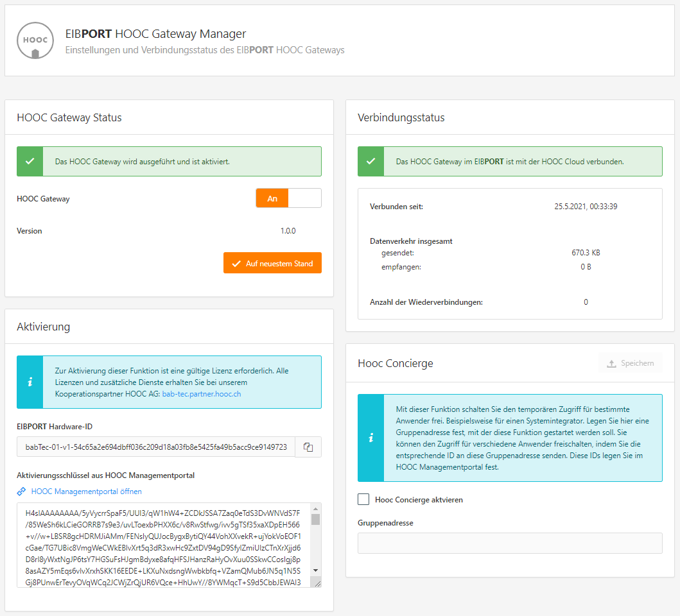This screenshot has width=680, height=616.
Task: Open the bab-tec.partner.hooc.ch link
Action: point(201,394)
